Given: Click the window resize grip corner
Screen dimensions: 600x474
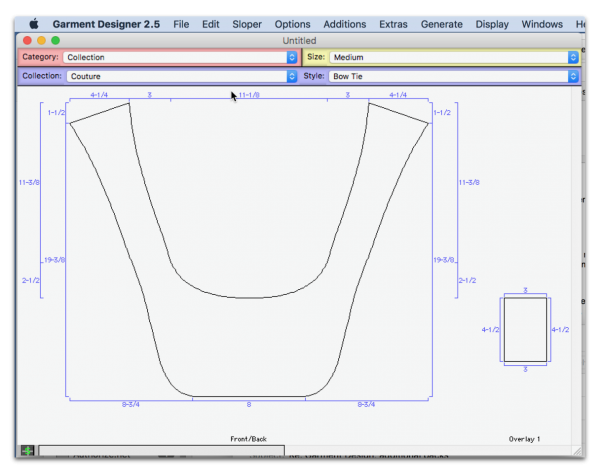Looking at the screenshot, I should [x=577, y=451].
